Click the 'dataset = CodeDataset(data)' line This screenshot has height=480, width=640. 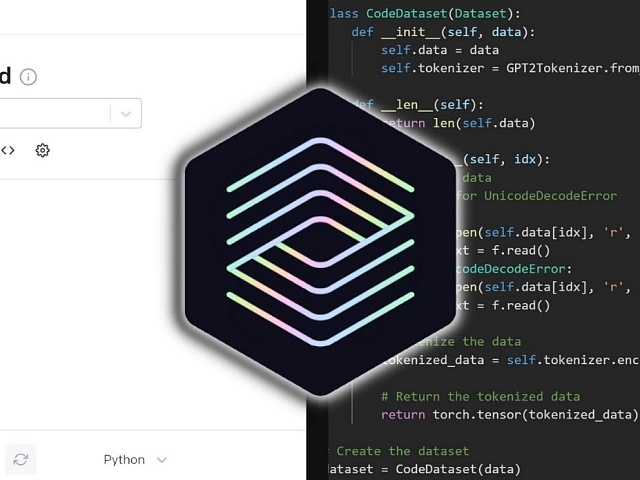point(424,469)
